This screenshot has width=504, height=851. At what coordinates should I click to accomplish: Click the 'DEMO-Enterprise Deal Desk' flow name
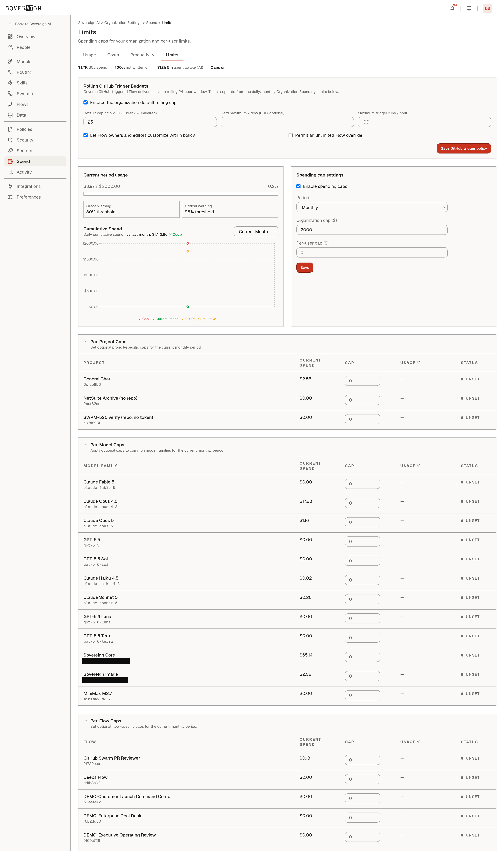(112, 816)
